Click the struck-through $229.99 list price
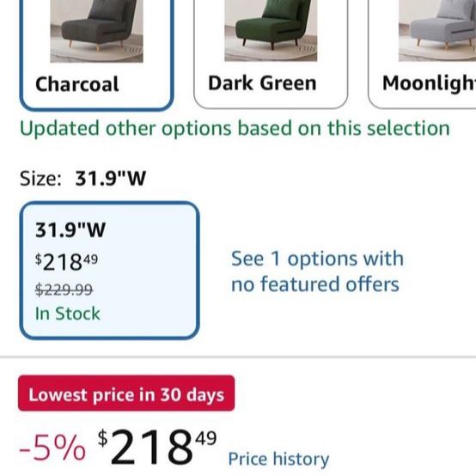 point(64,290)
